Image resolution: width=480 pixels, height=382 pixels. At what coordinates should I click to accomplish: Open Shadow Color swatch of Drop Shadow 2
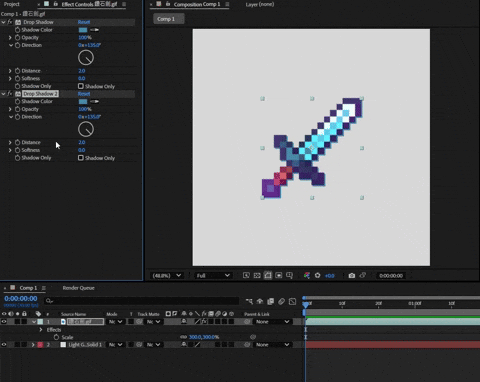pos(83,101)
